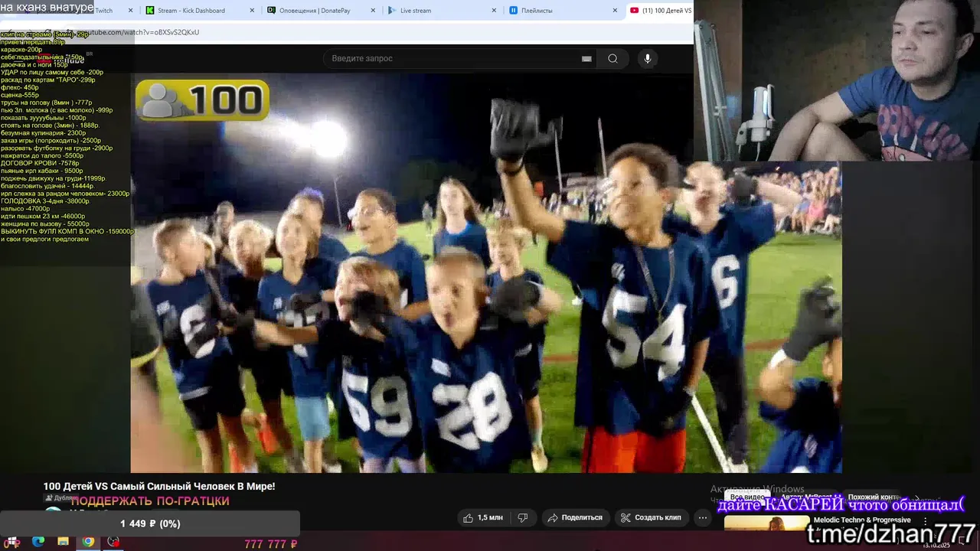Click the price-list line ДОГОВОР КРОВИ -7578р
The image size is (980, 551).
(40, 163)
